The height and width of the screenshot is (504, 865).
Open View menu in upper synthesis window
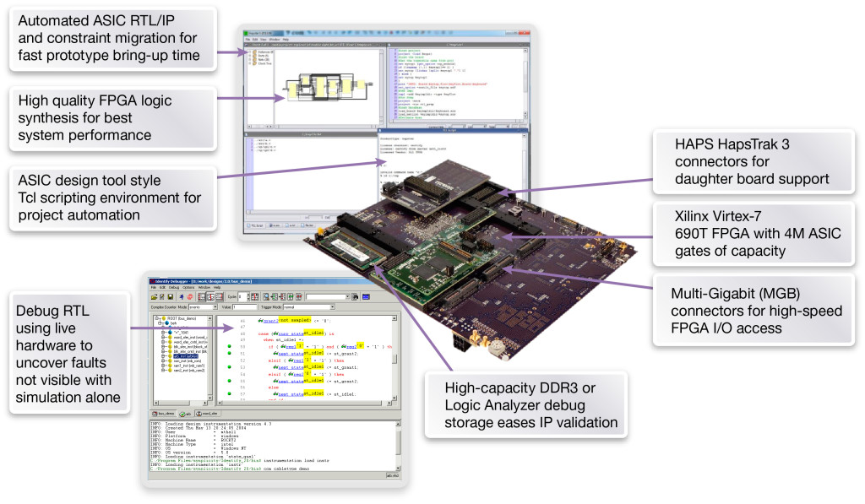click(x=264, y=39)
